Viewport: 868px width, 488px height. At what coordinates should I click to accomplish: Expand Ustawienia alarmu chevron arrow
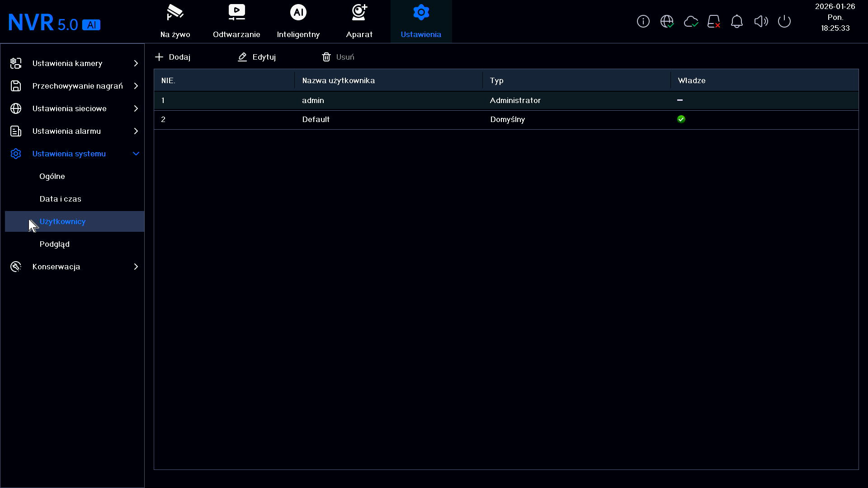(x=136, y=131)
